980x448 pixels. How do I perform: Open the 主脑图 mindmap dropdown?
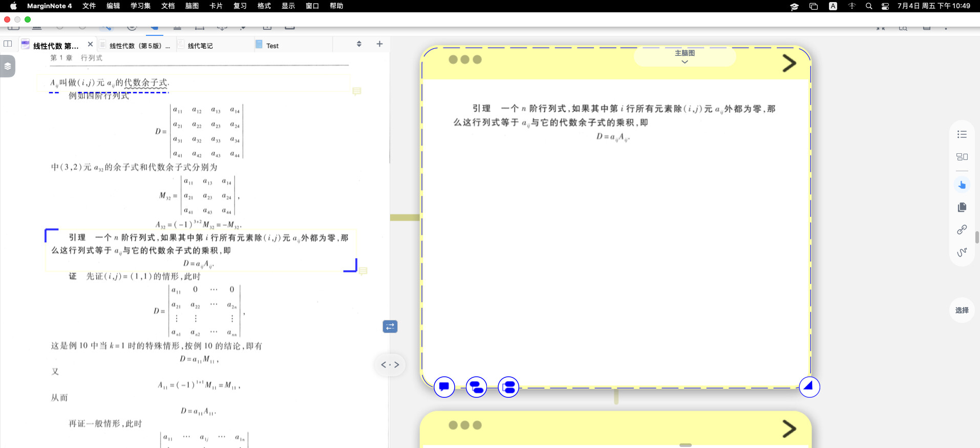[685, 56]
